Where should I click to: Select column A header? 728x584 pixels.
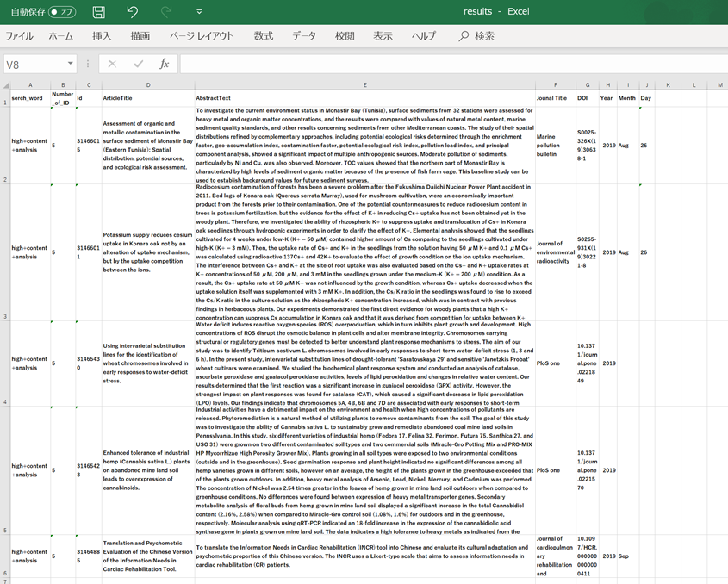point(31,85)
